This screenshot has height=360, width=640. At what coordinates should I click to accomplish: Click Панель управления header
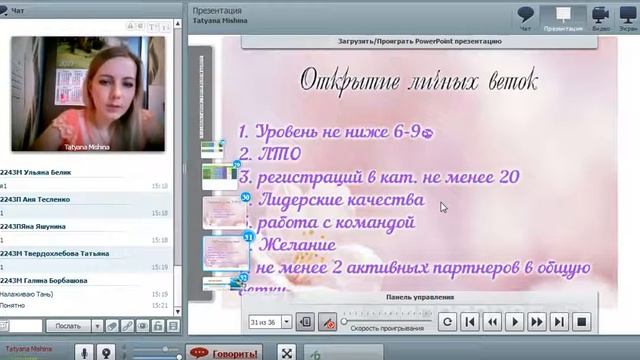coord(420,297)
